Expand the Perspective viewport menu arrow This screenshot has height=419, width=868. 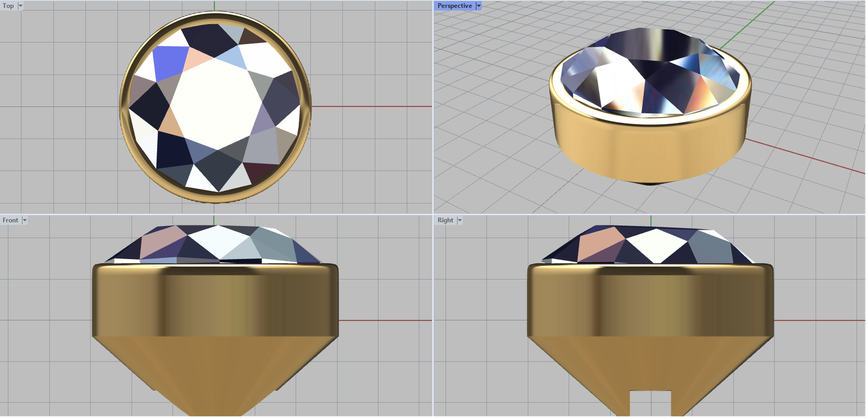tap(478, 6)
